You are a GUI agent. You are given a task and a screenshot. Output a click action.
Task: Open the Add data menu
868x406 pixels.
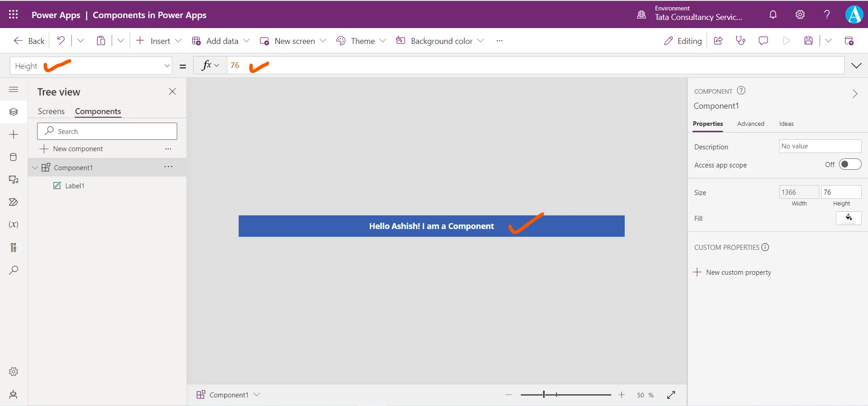[221, 41]
